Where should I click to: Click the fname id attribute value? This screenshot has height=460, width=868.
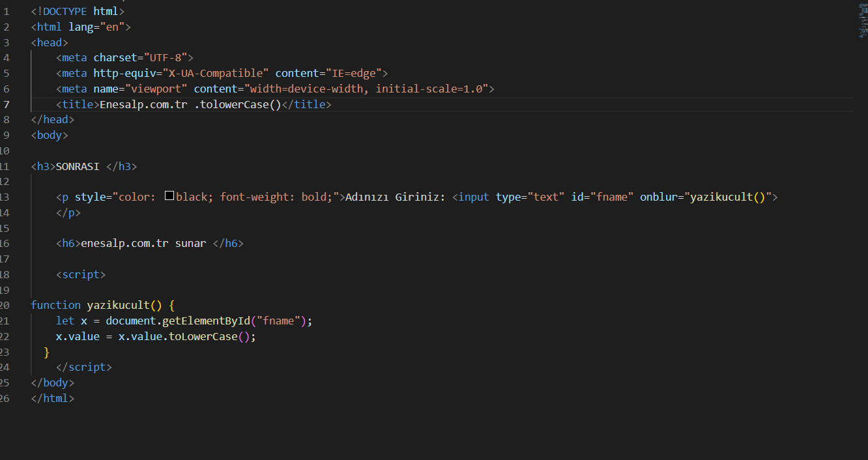point(611,196)
